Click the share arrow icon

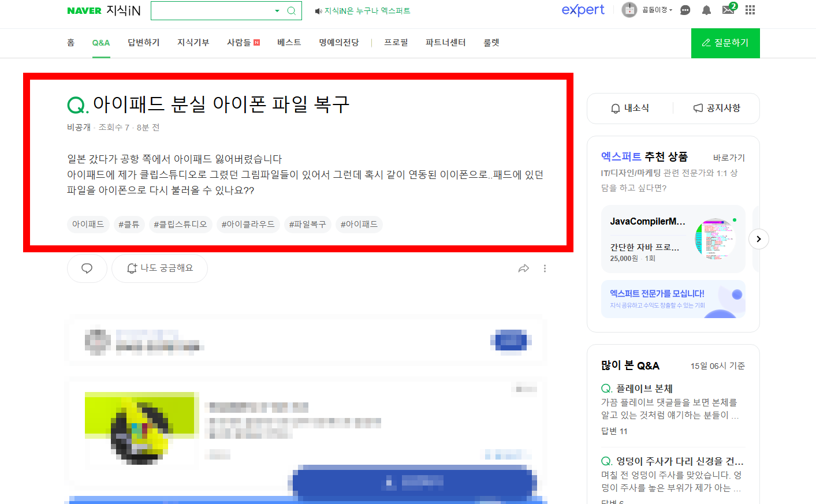(524, 268)
